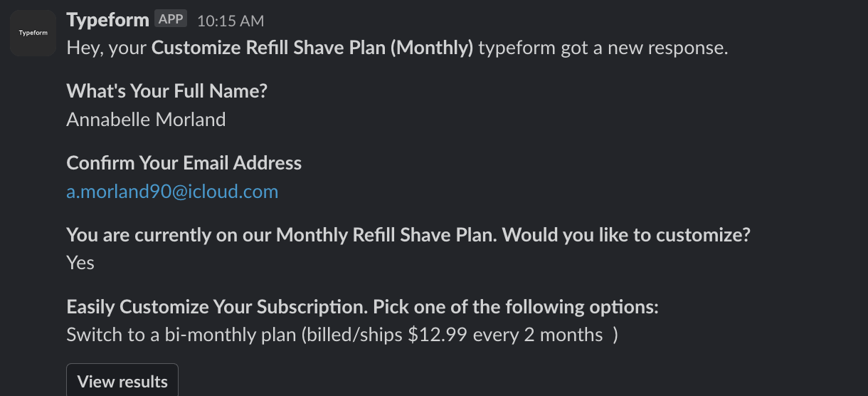Click the Easily Customize Your Subscription heading
The width and height of the screenshot is (868, 396).
click(217, 306)
